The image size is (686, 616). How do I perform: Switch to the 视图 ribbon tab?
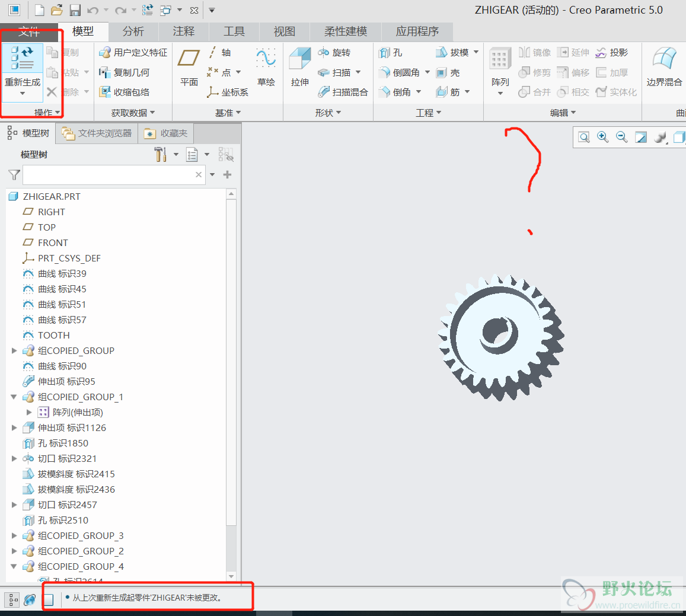tap(285, 31)
